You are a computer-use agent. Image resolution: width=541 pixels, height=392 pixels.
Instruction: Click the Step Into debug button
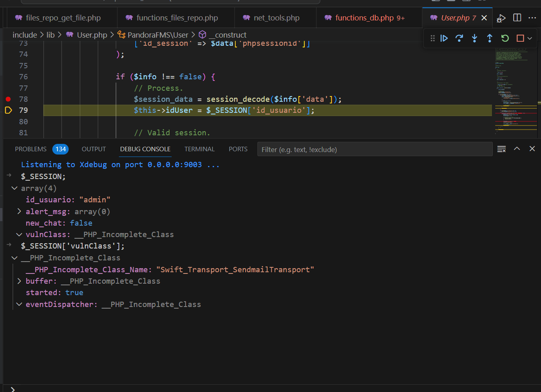pos(474,38)
